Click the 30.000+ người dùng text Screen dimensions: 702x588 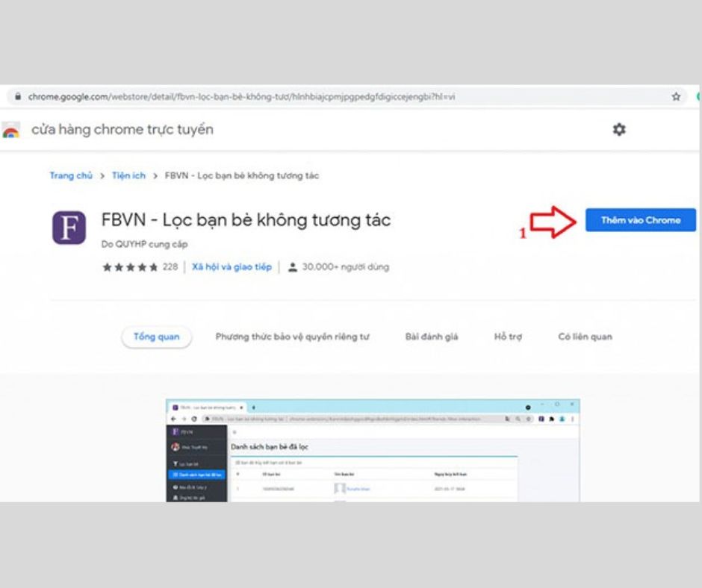pyautogui.click(x=346, y=267)
